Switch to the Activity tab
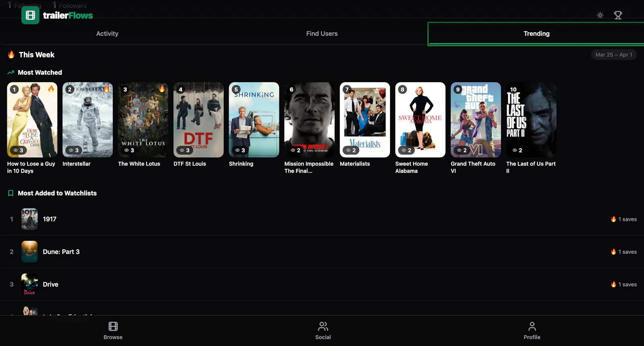The image size is (644, 346). (x=107, y=34)
